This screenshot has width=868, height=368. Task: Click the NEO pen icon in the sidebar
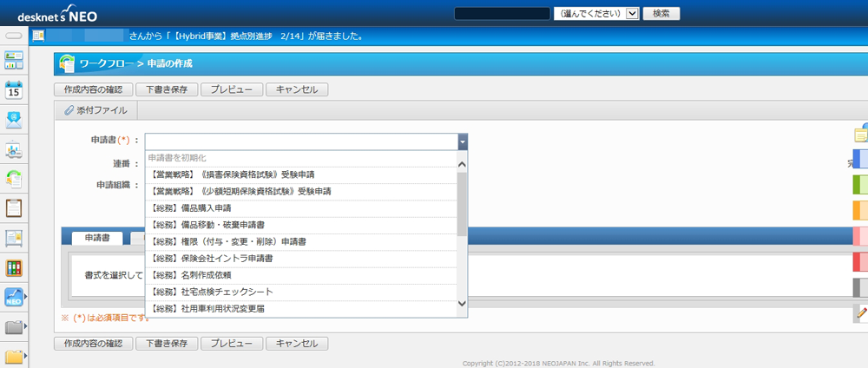14,298
